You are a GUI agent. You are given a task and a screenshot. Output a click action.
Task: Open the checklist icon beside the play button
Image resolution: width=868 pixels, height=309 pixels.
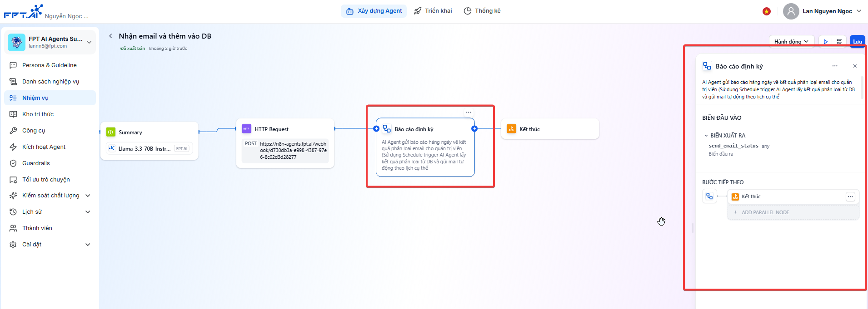click(x=839, y=41)
